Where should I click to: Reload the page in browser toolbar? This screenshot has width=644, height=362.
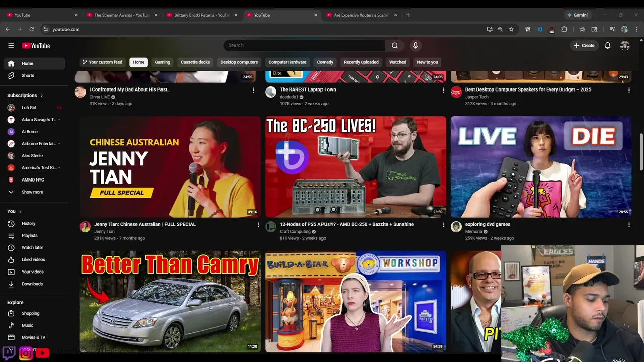pyautogui.click(x=31, y=29)
